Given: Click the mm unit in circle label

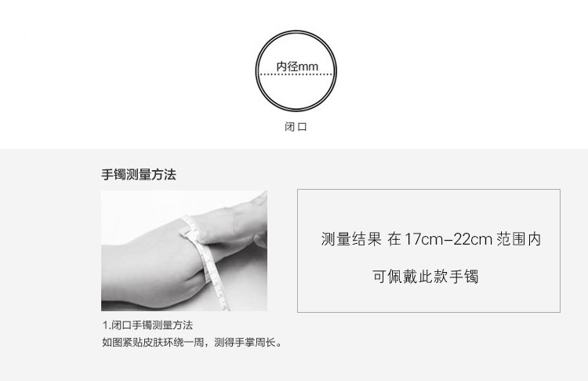Looking at the screenshot, I should 308,67.
